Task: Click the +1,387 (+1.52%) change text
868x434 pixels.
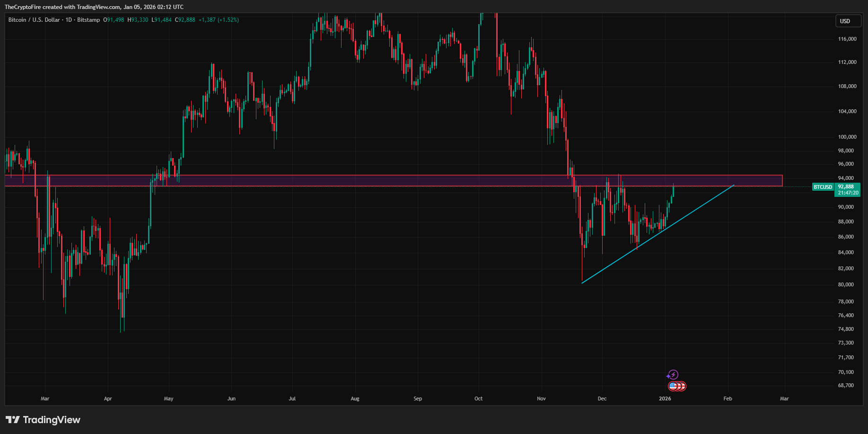Action: 218,20
